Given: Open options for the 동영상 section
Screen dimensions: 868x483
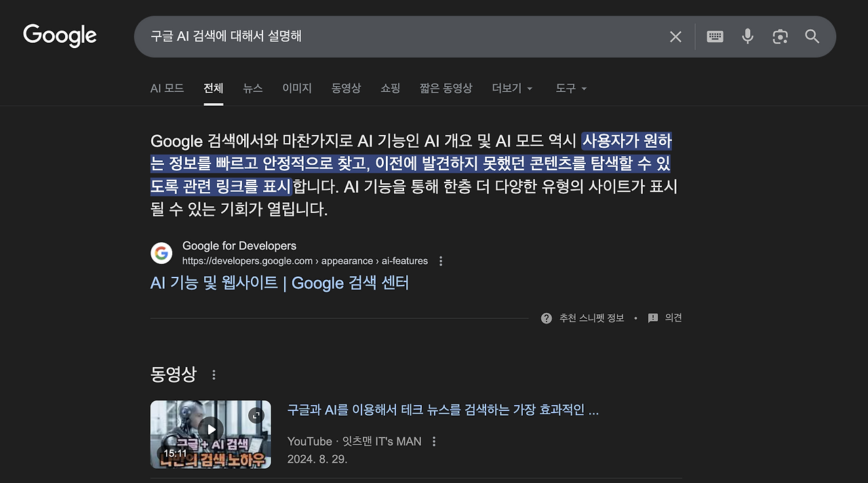Looking at the screenshot, I should (x=214, y=374).
